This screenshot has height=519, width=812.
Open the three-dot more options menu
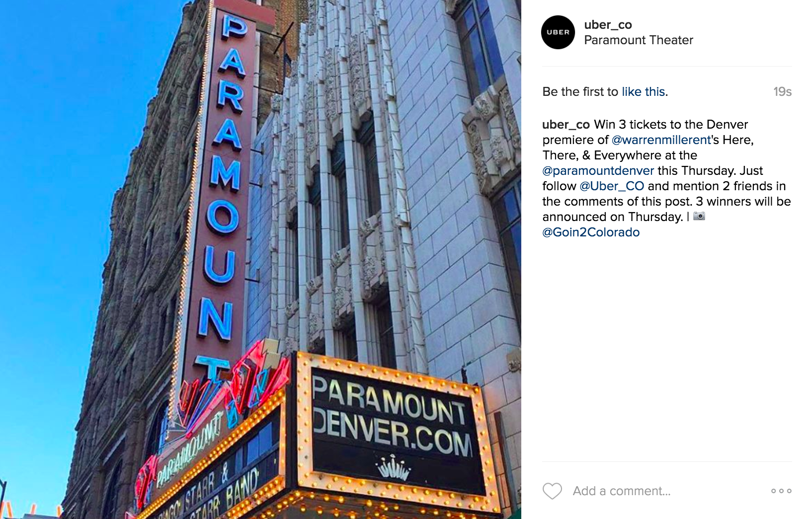[x=781, y=491]
